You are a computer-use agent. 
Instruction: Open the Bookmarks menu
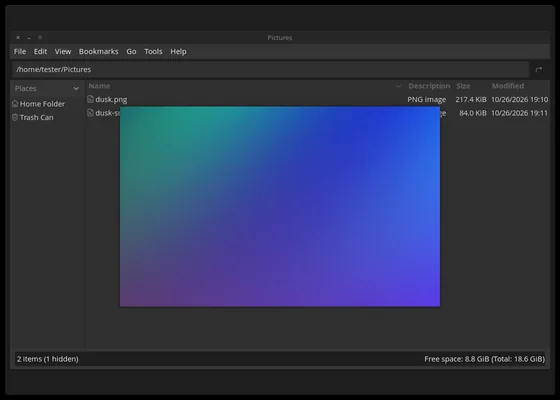point(99,51)
